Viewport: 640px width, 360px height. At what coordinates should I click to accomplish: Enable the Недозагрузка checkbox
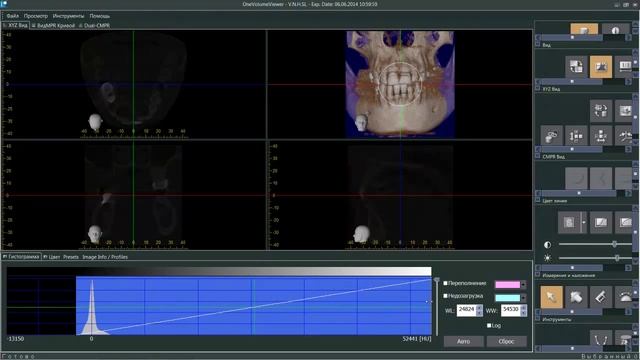click(x=445, y=296)
